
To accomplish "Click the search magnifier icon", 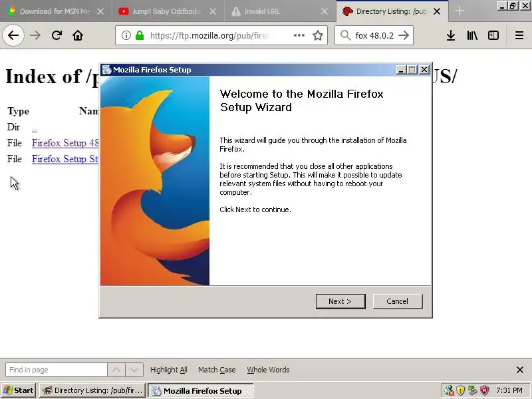I will (x=345, y=35).
